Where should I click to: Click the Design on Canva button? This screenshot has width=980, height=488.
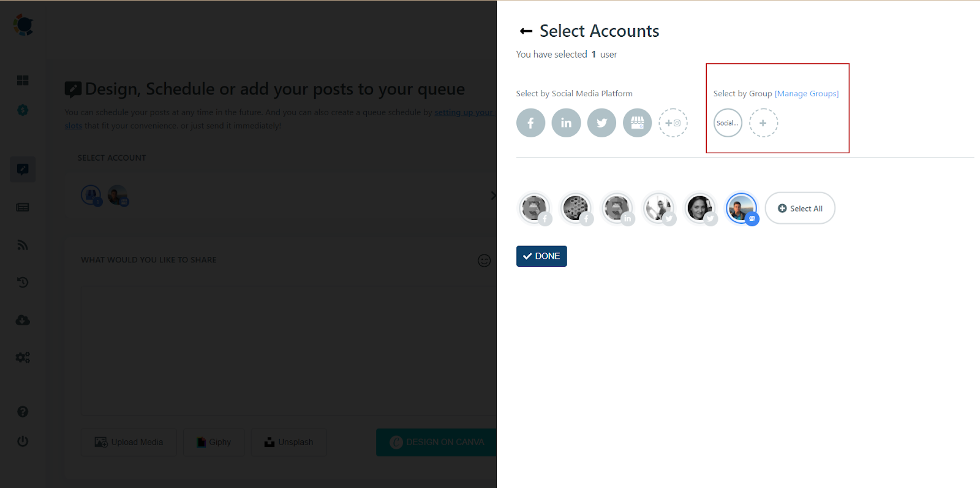click(x=436, y=442)
